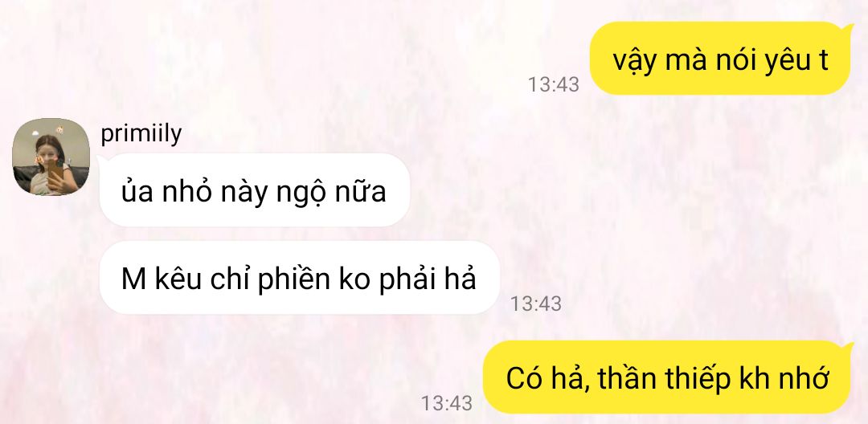The image size is (868, 424).
Task: Tap the primiily username label
Action: tap(141, 133)
